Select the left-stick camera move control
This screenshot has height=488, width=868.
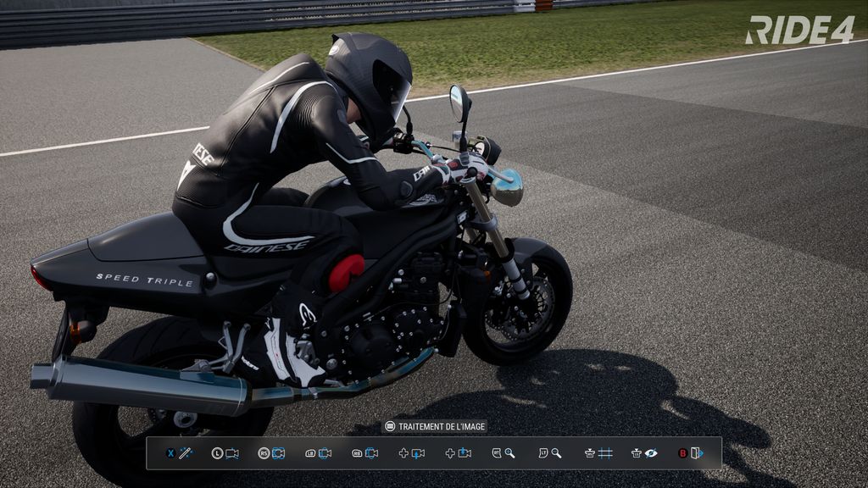225,453
